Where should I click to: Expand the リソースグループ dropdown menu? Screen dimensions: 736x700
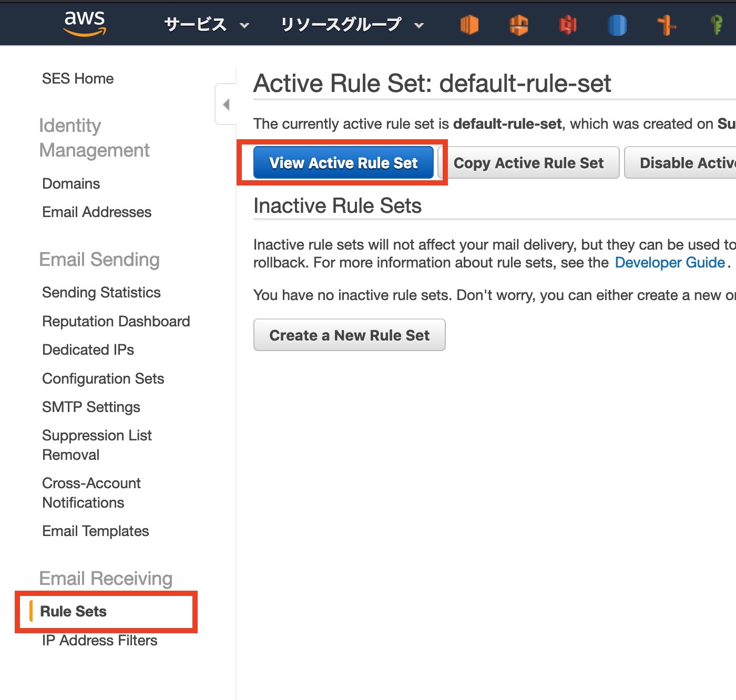[x=352, y=25]
